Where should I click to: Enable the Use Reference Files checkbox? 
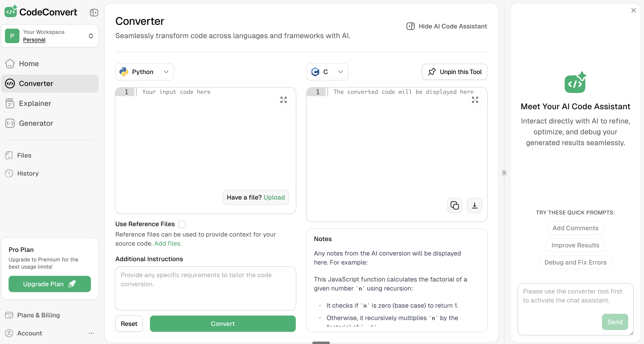pyautogui.click(x=182, y=224)
